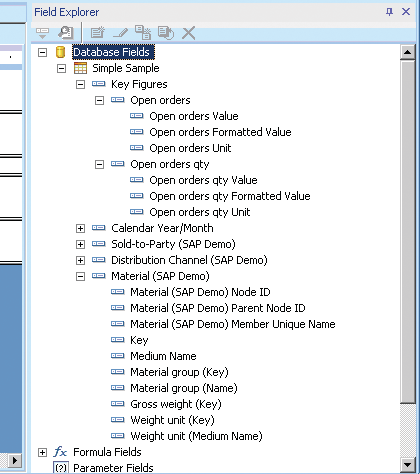
Task: Collapse the Open orders node
Action: pyautogui.click(x=99, y=101)
